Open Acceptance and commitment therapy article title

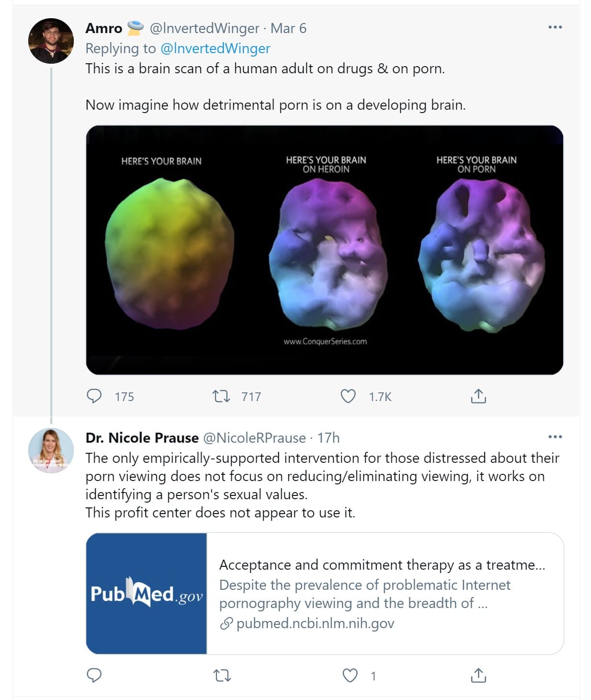point(382,564)
